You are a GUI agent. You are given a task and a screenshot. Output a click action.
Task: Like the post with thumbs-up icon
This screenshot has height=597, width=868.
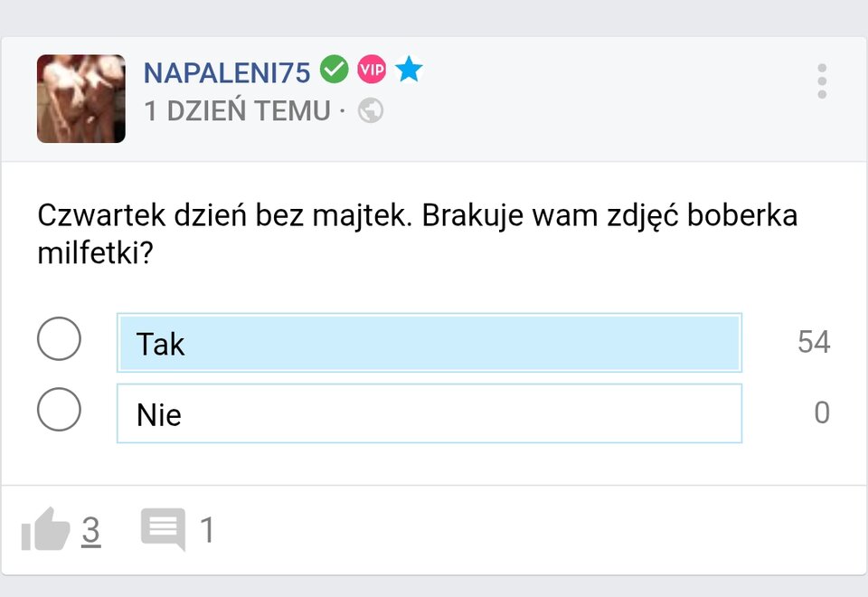tap(45, 529)
